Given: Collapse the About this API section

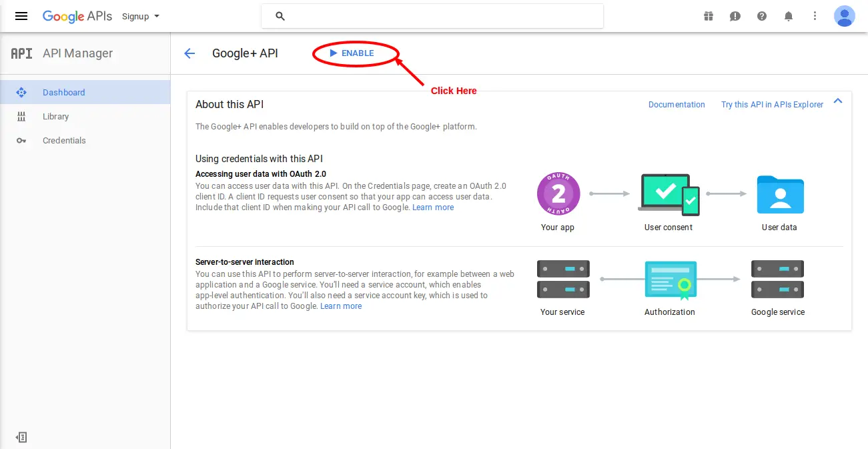Looking at the screenshot, I should [838, 101].
